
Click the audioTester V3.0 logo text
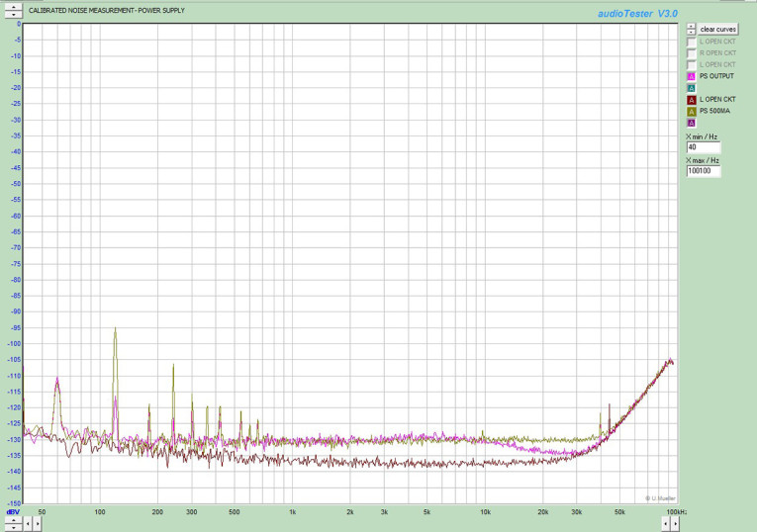coord(637,14)
